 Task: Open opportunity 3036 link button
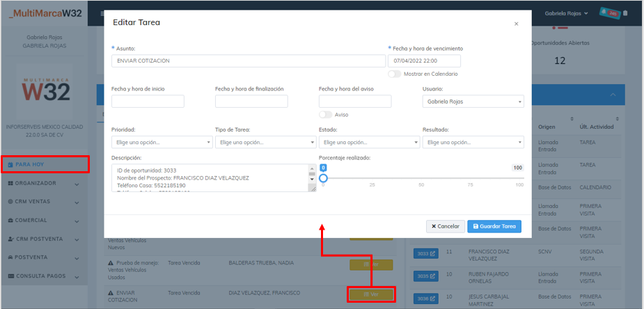(x=426, y=299)
